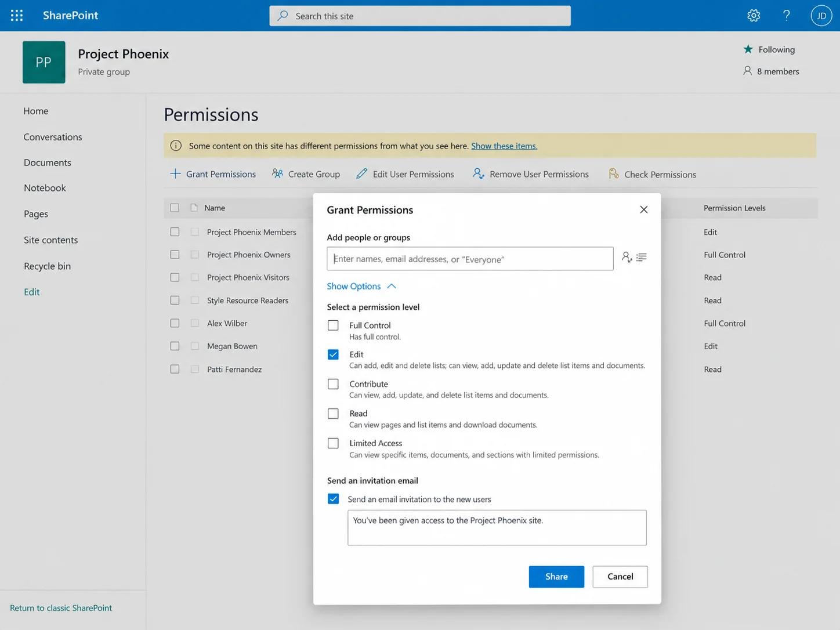
Task: Click the PP site logo tile
Action: [44, 62]
